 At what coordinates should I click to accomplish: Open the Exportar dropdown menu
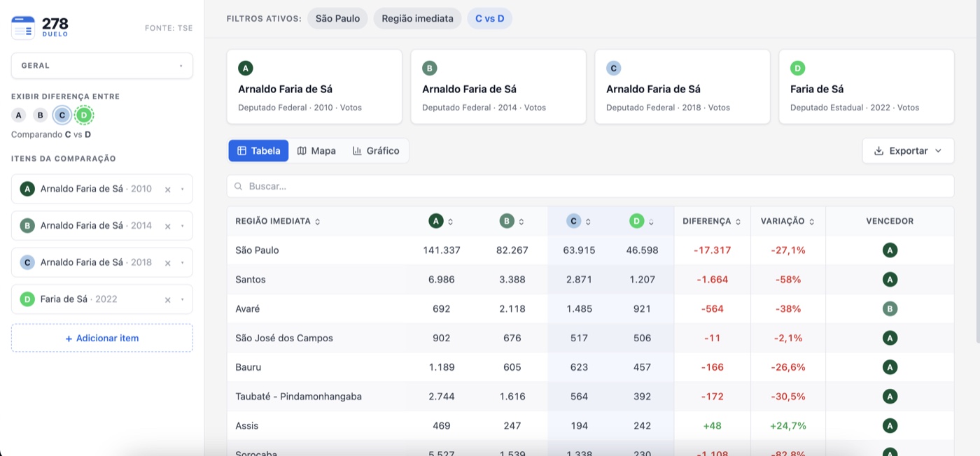[909, 151]
